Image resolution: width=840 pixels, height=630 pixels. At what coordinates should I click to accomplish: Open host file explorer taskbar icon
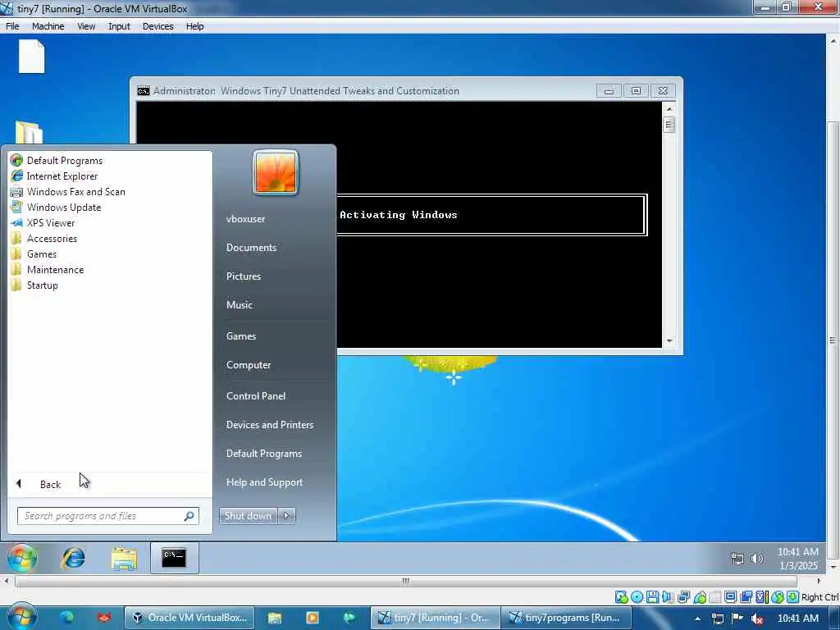point(274,618)
